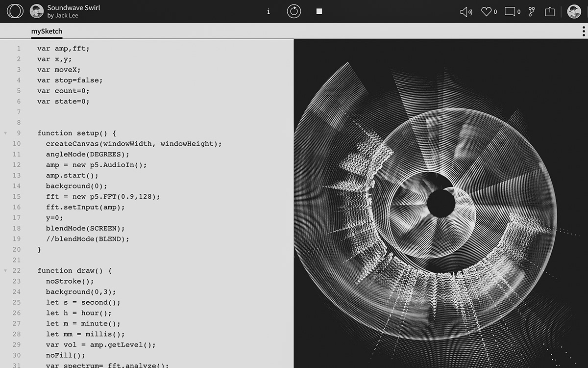Click the sketch canvas at the swirl center
This screenshot has height=368, width=588.
pyautogui.click(x=441, y=204)
